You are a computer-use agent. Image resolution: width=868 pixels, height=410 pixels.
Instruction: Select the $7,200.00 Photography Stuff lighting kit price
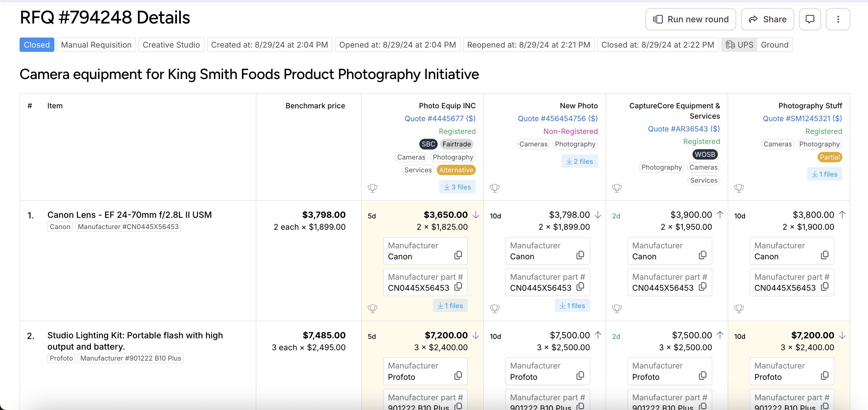[x=812, y=335]
